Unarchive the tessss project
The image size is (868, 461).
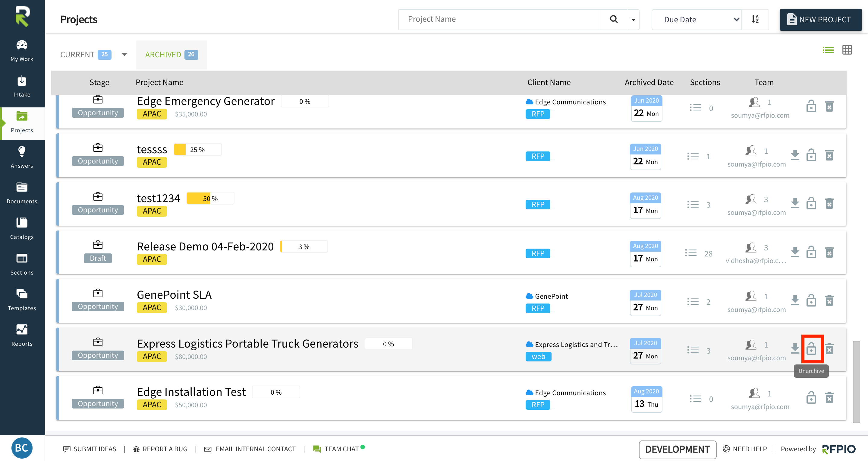click(811, 155)
